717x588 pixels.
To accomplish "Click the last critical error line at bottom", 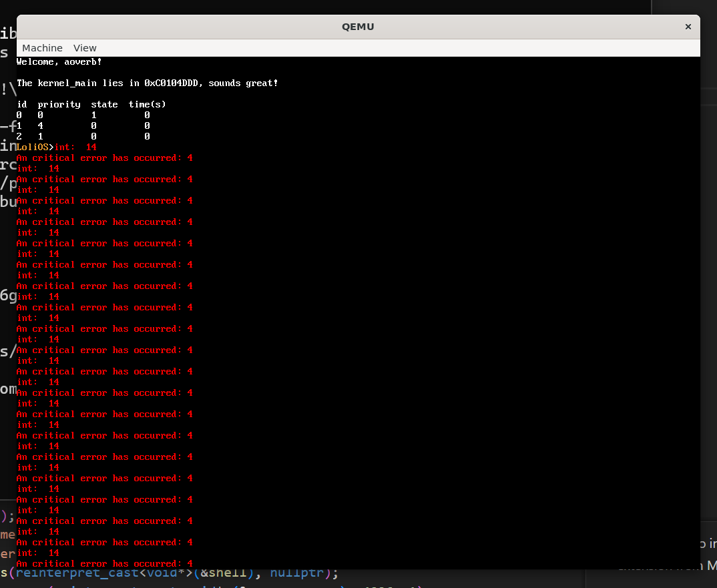I will tap(104, 564).
